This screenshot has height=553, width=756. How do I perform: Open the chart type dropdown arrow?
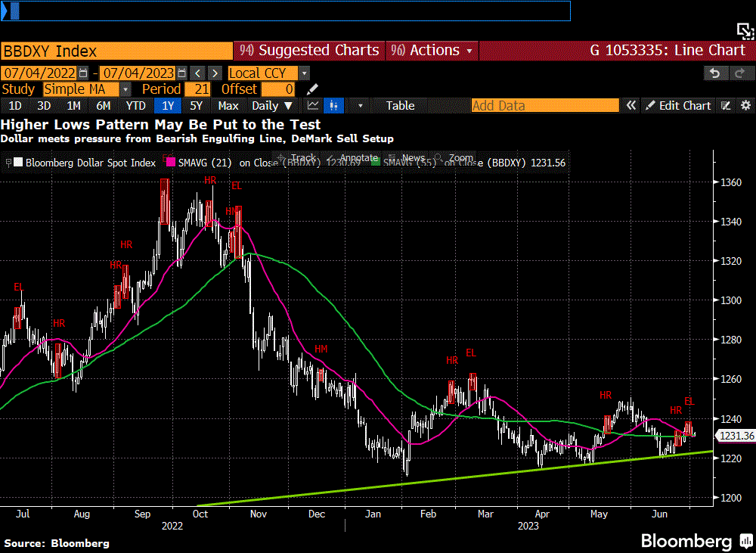(x=360, y=106)
